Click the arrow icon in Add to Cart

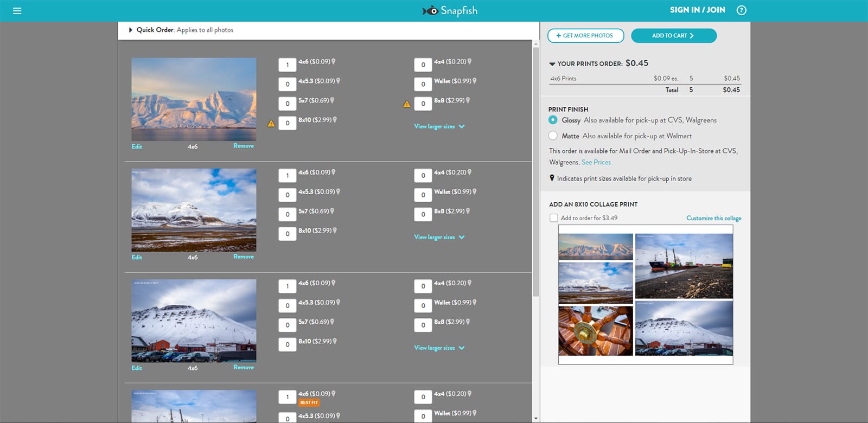(x=692, y=36)
